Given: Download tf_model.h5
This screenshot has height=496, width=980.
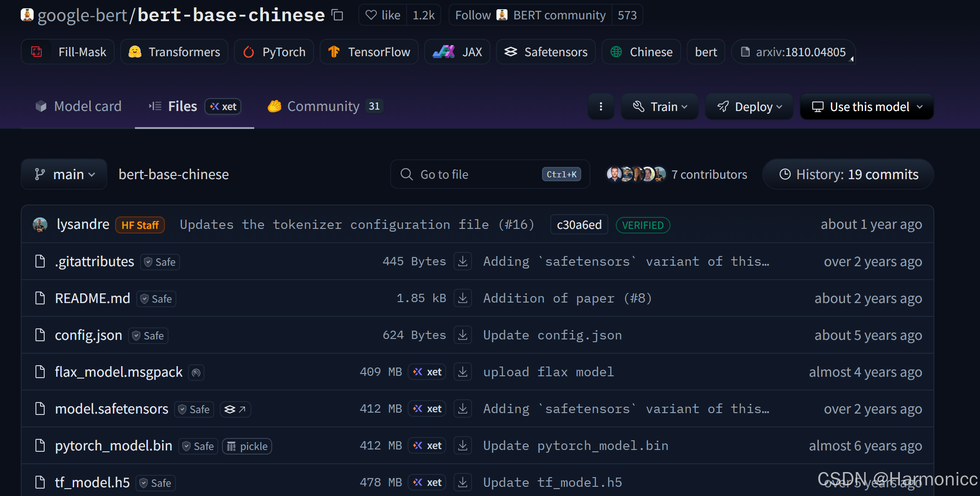Looking at the screenshot, I should [x=463, y=482].
